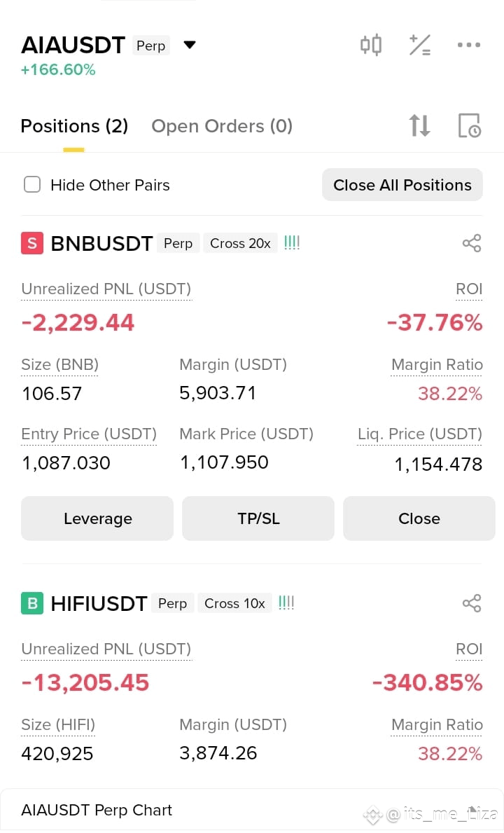Viewport: 504px width, 833px height.
Task: Click the Close All Positions button
Action: pos(402,185)
